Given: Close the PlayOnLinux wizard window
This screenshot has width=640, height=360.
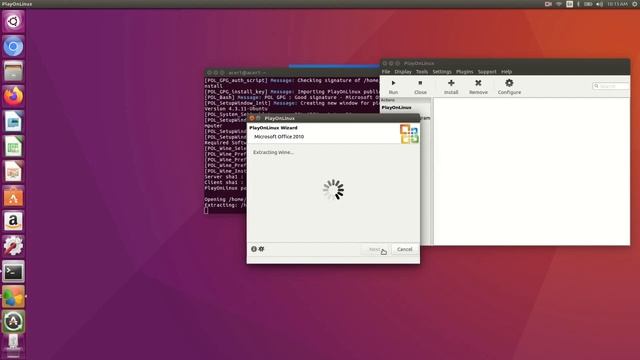Looking at the screenshot, I should click(x=252, y=118).
